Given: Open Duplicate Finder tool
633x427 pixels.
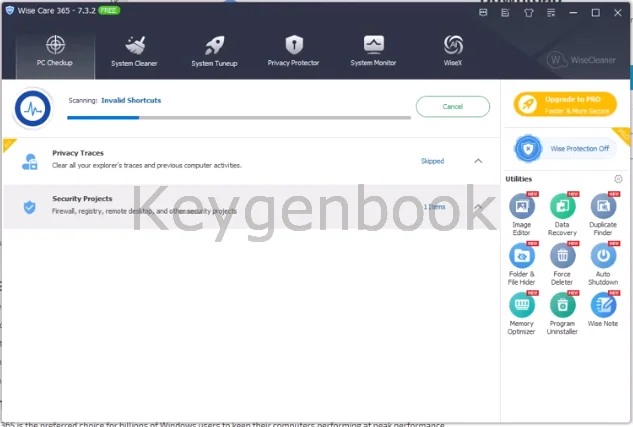Looking at the screenshot, I should pos(603,209).
